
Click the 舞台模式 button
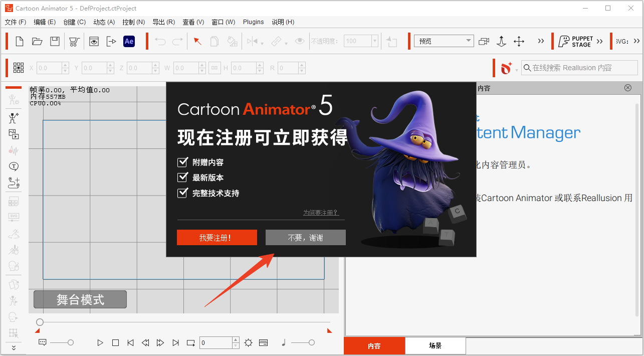click(80, 300)
